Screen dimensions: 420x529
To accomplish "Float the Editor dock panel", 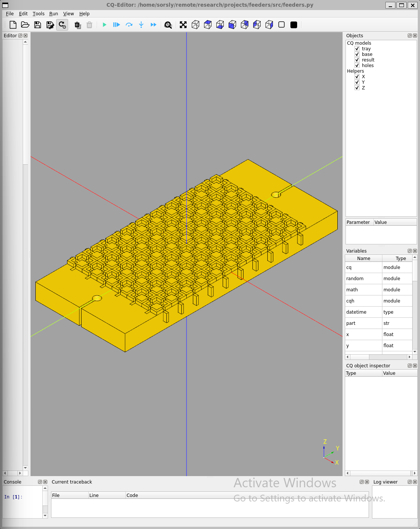I will [x=20, y=36].
